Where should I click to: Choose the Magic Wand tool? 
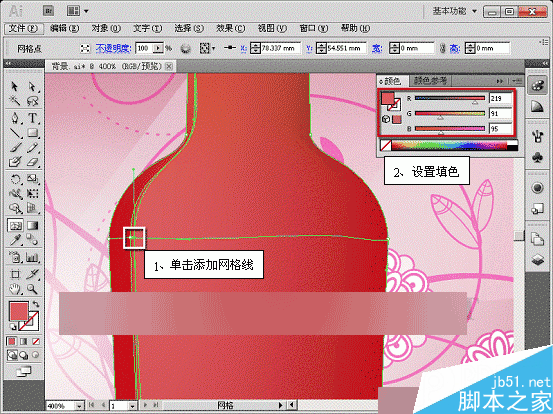pyautogui.click(x=14, y=101)
